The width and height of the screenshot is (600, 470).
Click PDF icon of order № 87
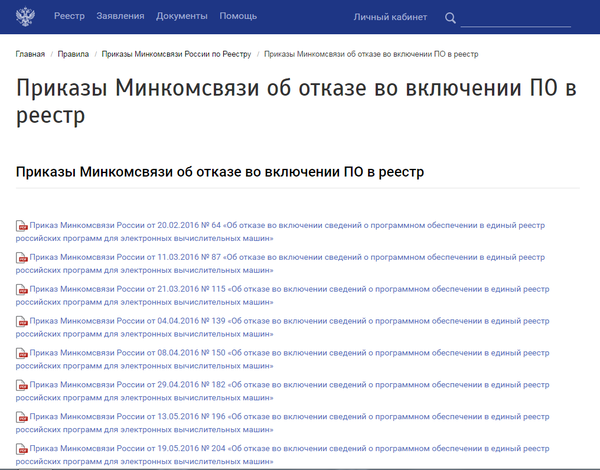click(x=22, y=258)
